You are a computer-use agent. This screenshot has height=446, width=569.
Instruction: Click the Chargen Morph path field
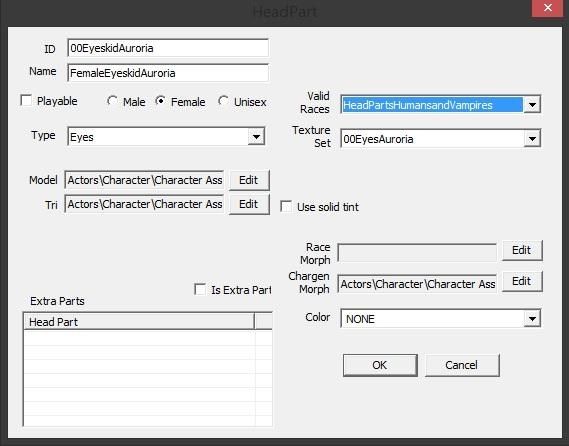[417, 283]
